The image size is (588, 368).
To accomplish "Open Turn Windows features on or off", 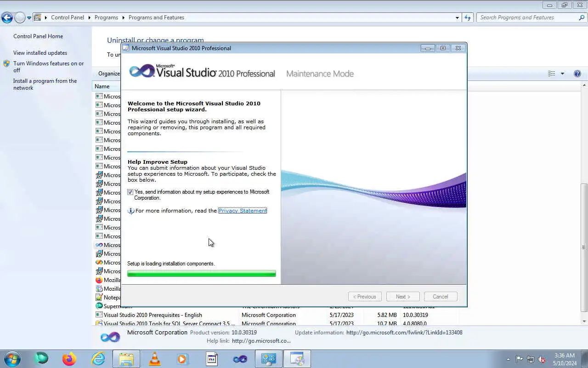I will point(49,67).
